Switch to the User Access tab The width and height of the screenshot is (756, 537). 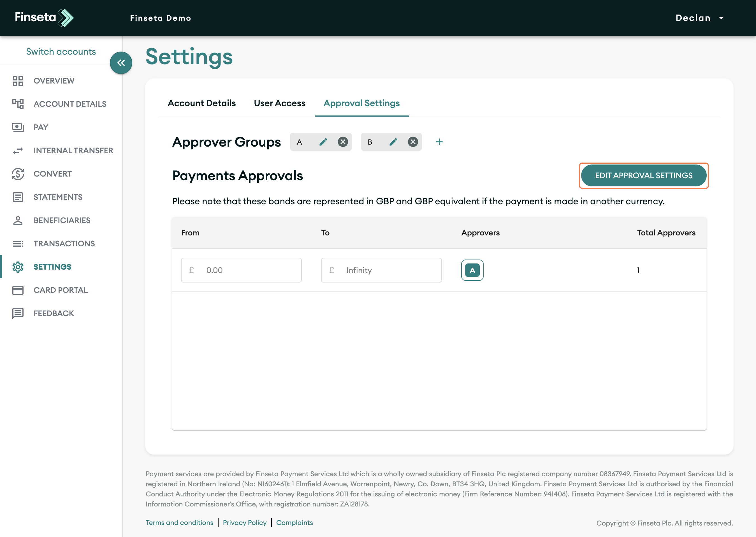(x=280, y=103)
